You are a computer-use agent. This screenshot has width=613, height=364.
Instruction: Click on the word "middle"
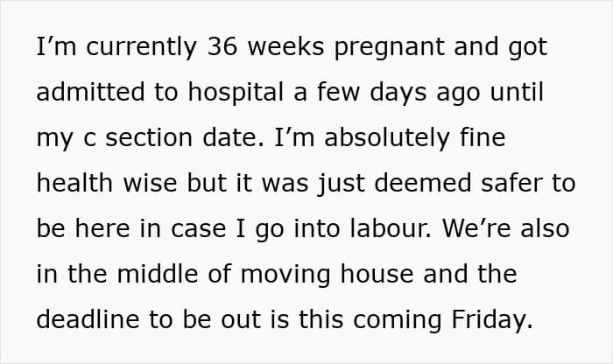coord(157,274)
